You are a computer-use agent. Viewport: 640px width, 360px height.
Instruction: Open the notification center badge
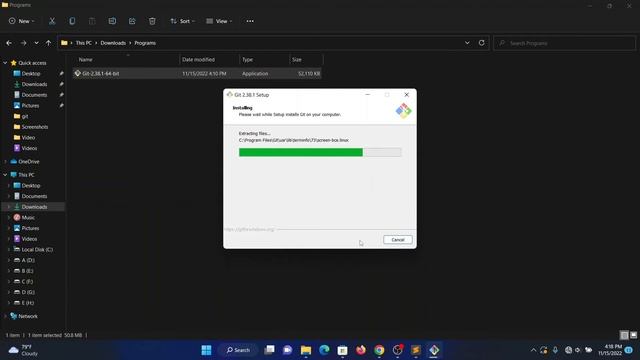[629, 350]
